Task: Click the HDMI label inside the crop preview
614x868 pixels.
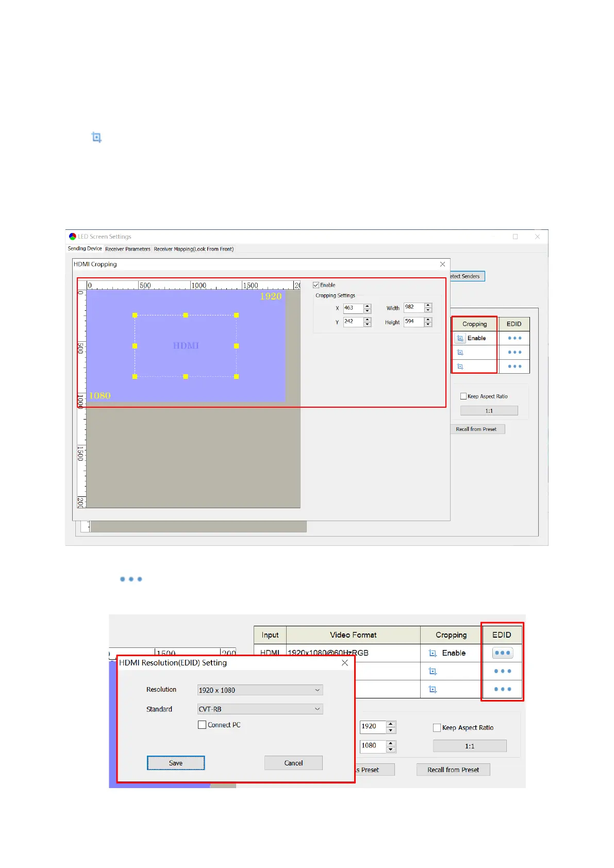Action: click(x=186, y=346)
